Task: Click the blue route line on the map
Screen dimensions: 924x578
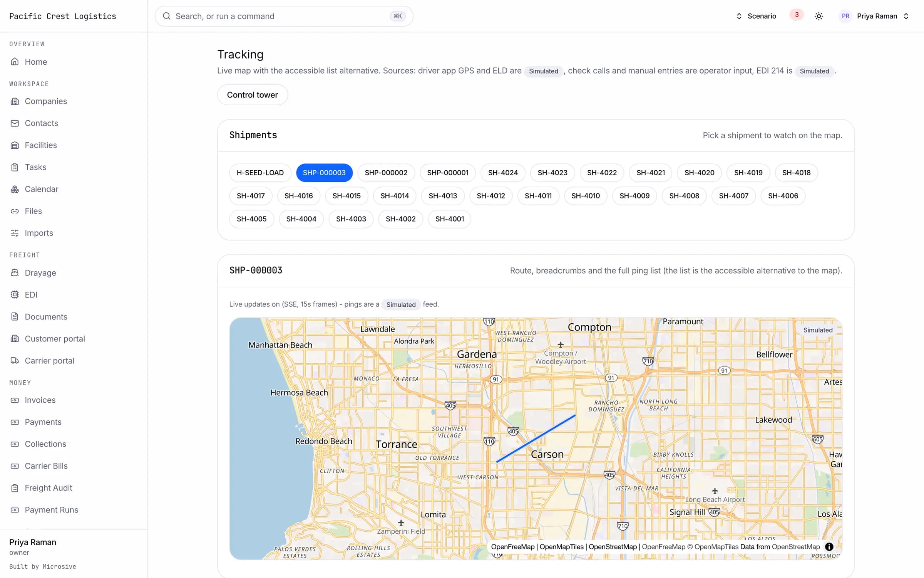Action: coord(536,439)
